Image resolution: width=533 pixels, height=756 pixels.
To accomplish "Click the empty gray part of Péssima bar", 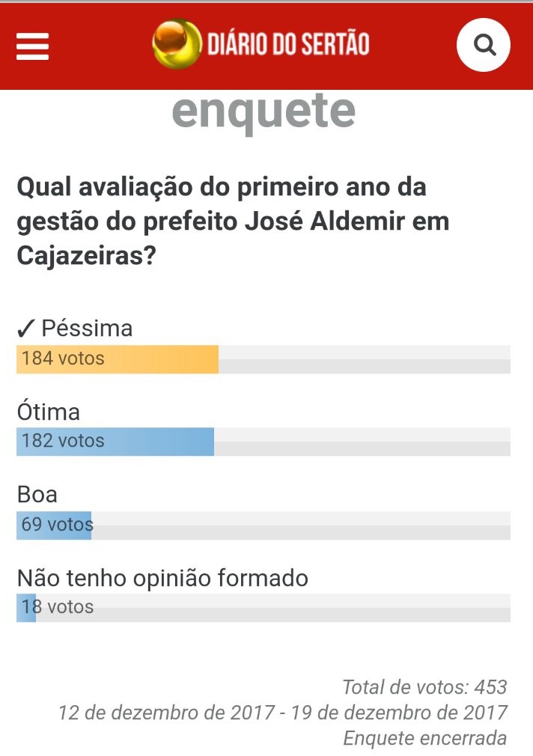I will click(364, 359).
